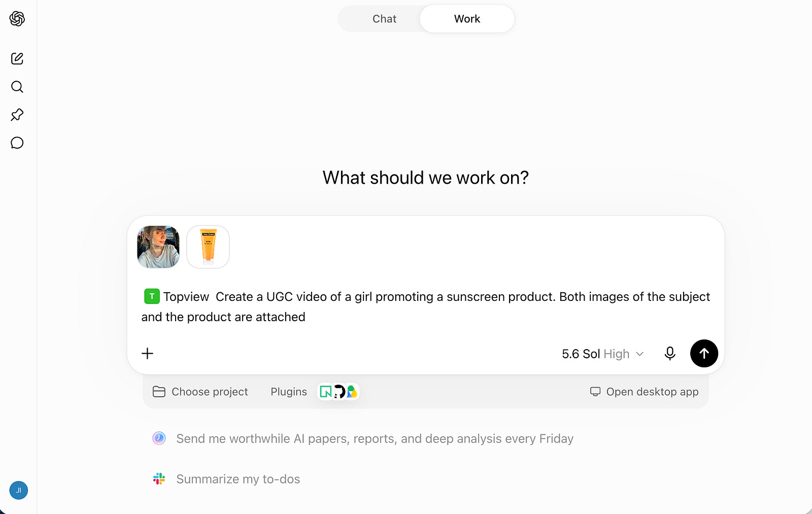Open the sunscreen product image thumbnail

tap(208, 247)
